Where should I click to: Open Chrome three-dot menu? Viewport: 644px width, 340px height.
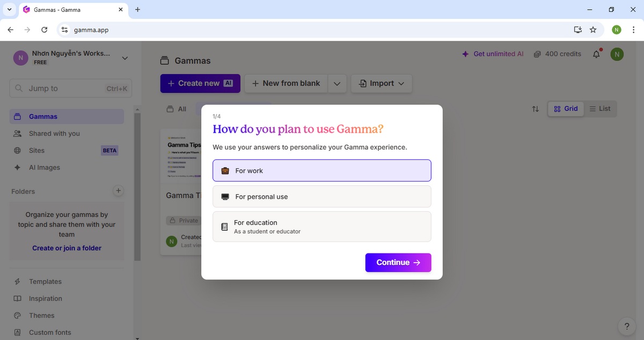coord(633,30)
